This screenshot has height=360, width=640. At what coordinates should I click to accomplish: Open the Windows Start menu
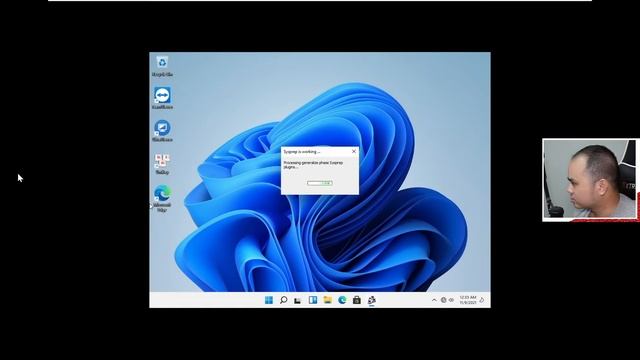269,300
